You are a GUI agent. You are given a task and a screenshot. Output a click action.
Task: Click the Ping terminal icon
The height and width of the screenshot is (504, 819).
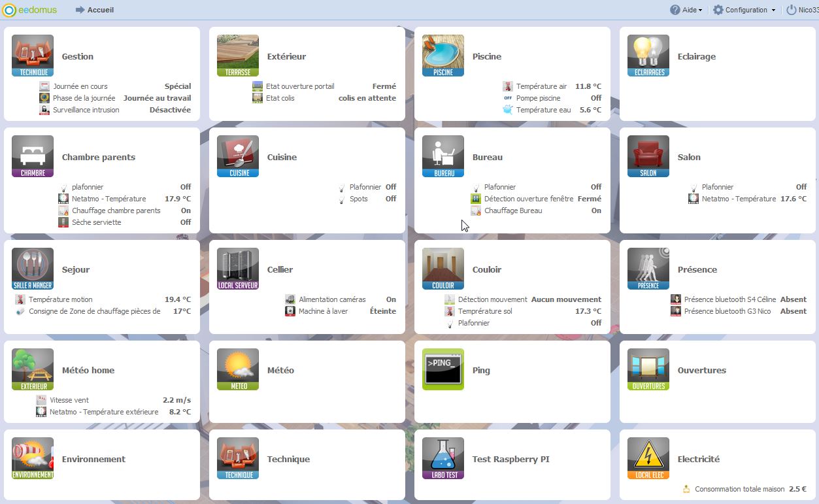click(x=443, y=369)
